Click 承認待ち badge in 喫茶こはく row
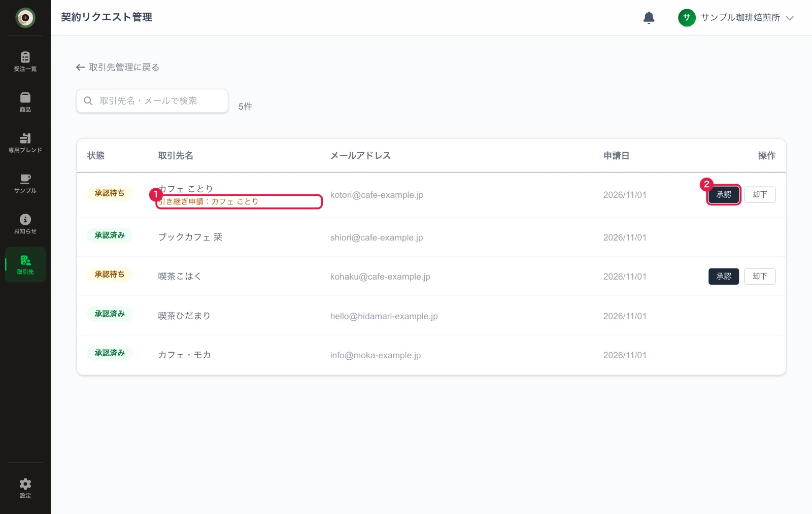 tap(110, 275)
